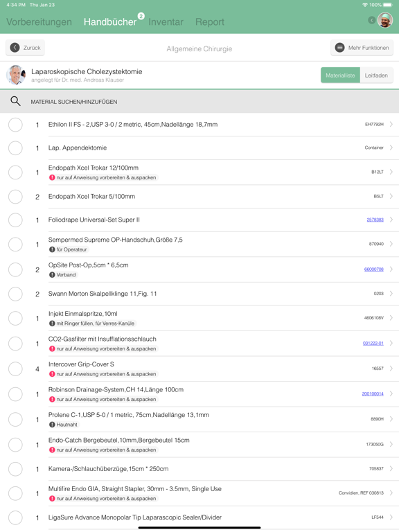The height and width of the screenshot is (532, 399).
Task: Expand the LigaSure Advance Monopolar Tip row
Action: (x=391, y=517)
